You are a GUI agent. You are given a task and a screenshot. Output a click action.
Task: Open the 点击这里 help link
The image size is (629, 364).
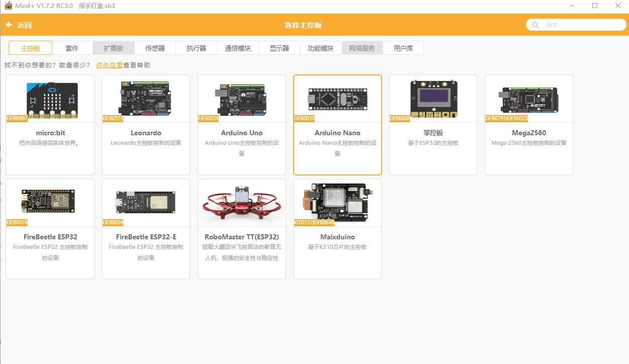(x=109, y=65)
